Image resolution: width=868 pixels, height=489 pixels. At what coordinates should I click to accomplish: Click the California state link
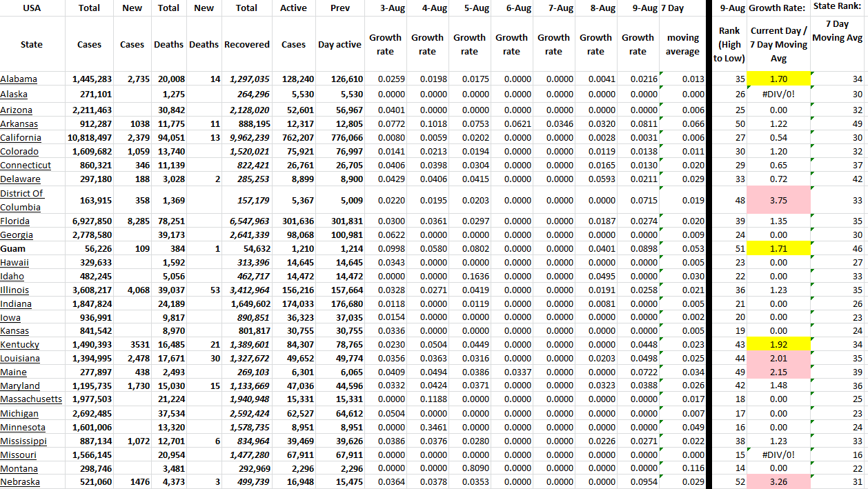tap(21, 138)
